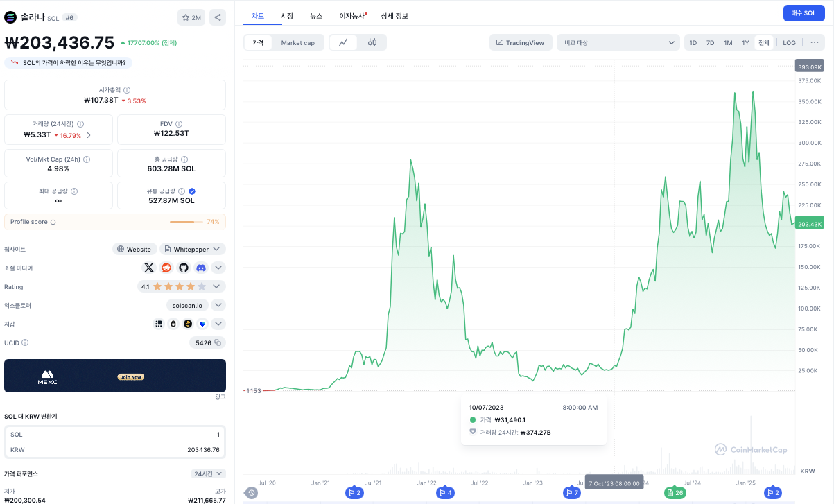
Task: Expand the Rating details chevron
Action: pos(217,286)
